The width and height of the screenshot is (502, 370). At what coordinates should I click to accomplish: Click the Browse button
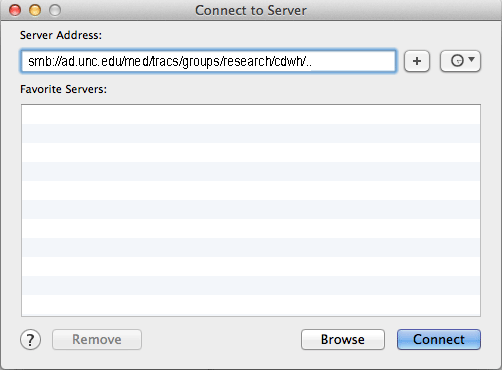coord(343,340)
